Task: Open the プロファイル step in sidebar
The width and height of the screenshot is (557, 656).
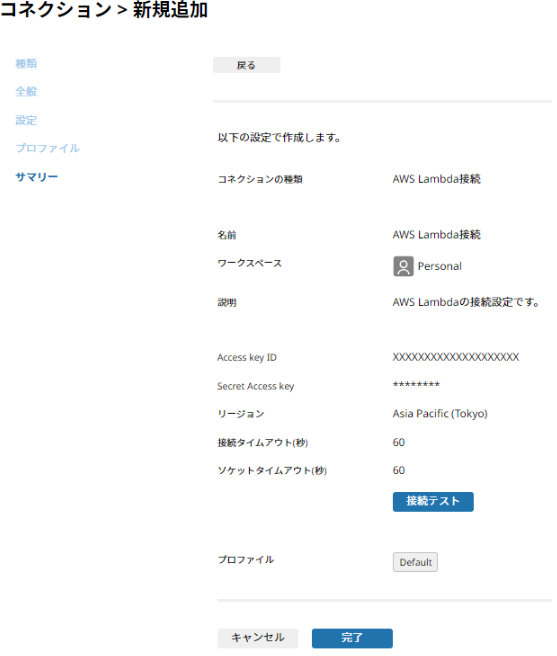Action: 48,149
